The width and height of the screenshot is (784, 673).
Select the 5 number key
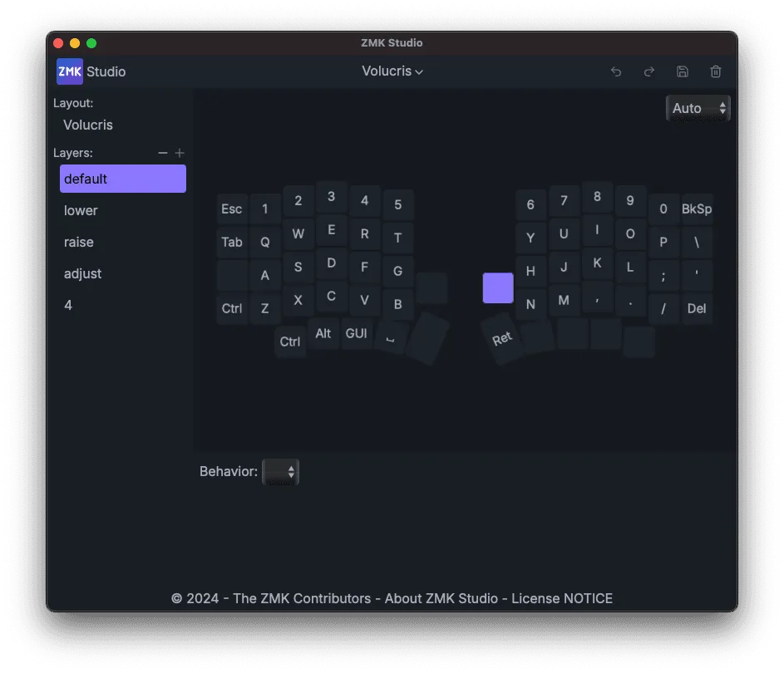point(398,205)
